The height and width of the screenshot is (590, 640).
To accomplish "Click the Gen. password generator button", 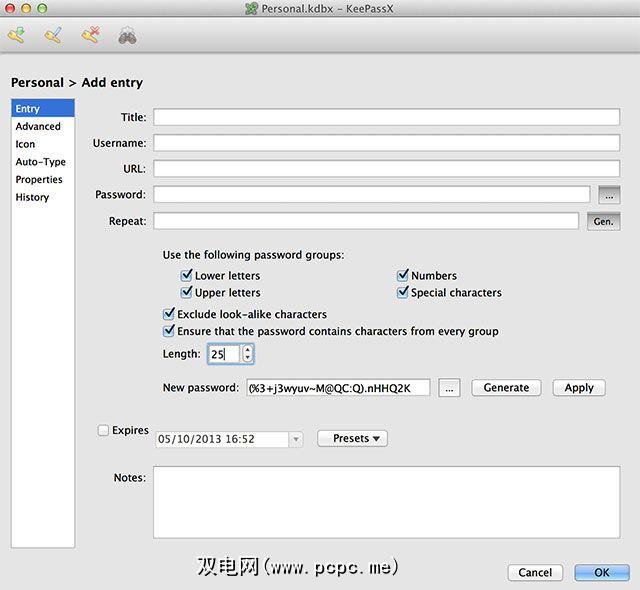I will click(x=603, y=222).
